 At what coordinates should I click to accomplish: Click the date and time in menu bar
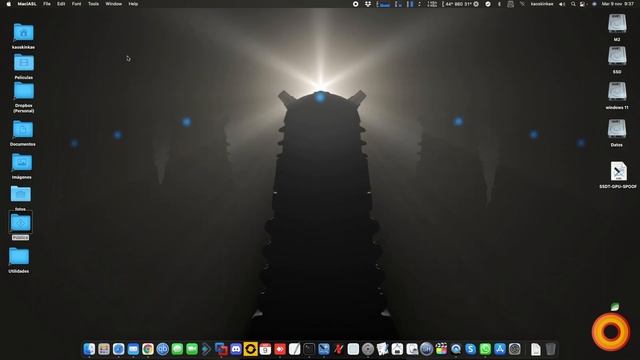[618, 4]
